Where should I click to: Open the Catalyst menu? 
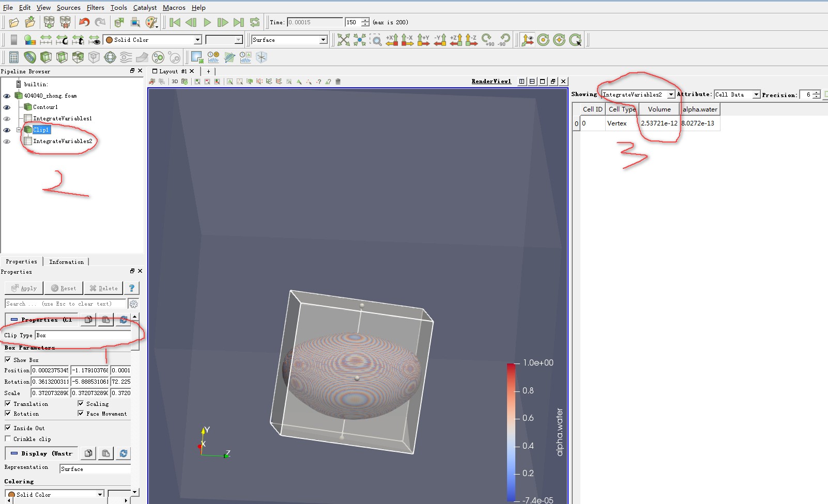[145, 8]
